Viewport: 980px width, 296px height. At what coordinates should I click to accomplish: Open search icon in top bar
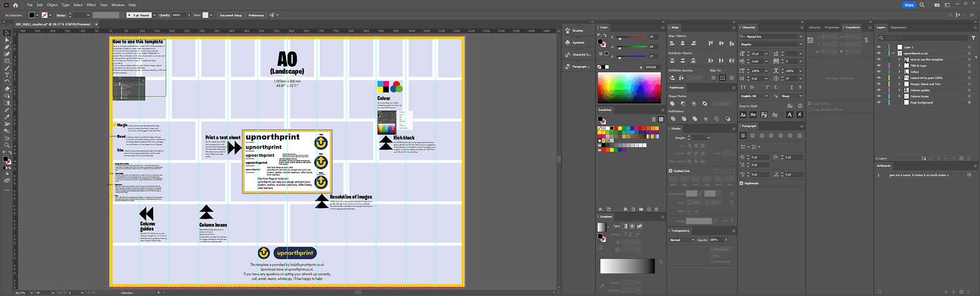point(922,5)
